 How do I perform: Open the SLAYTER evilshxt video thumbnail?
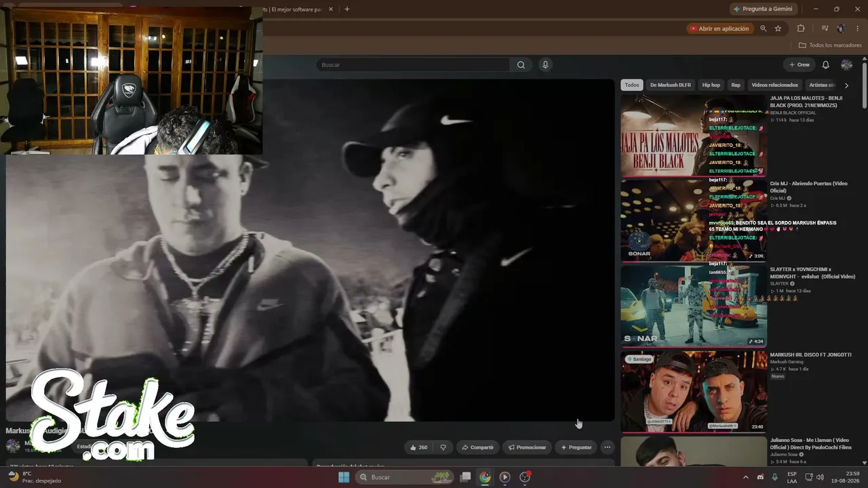pos(694,306)
